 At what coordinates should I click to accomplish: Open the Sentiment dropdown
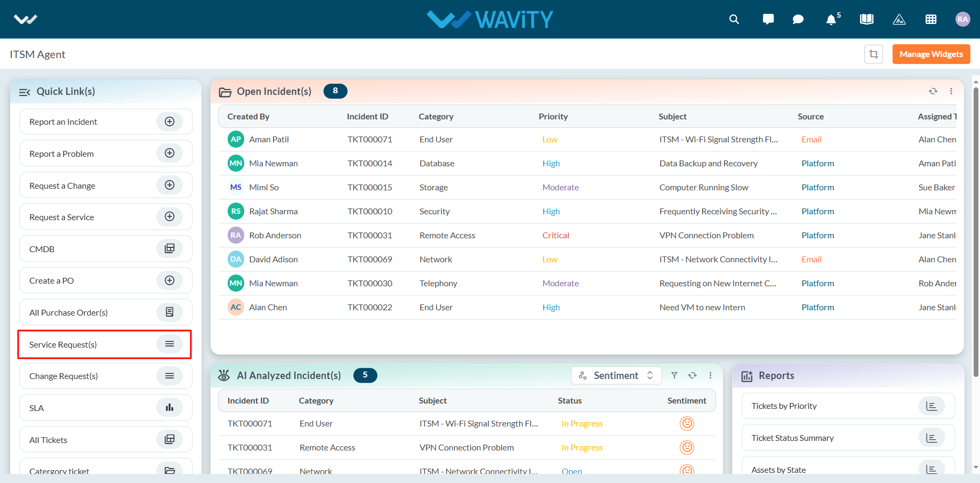pyautogui.click(x=616, y=375)
